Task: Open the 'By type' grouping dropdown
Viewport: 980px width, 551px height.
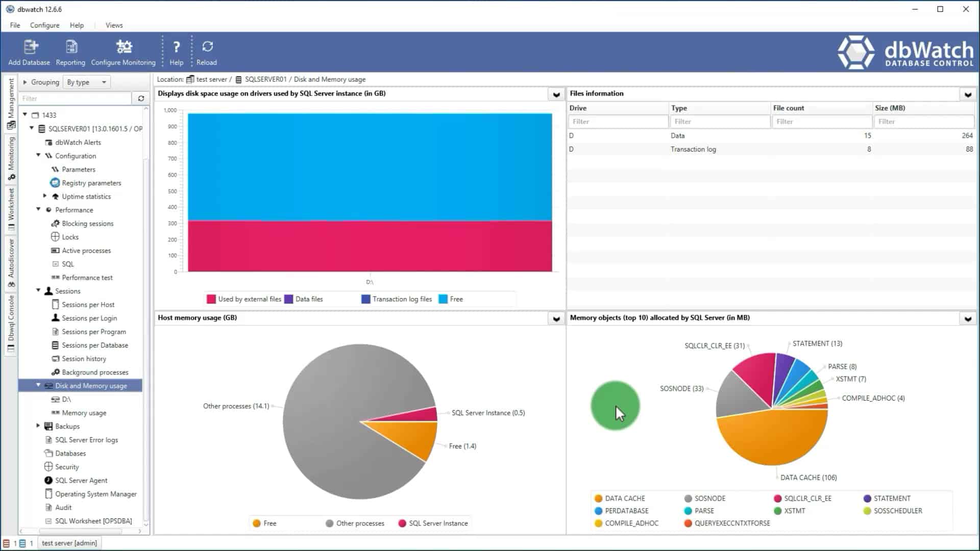Action: click(86, 82)
